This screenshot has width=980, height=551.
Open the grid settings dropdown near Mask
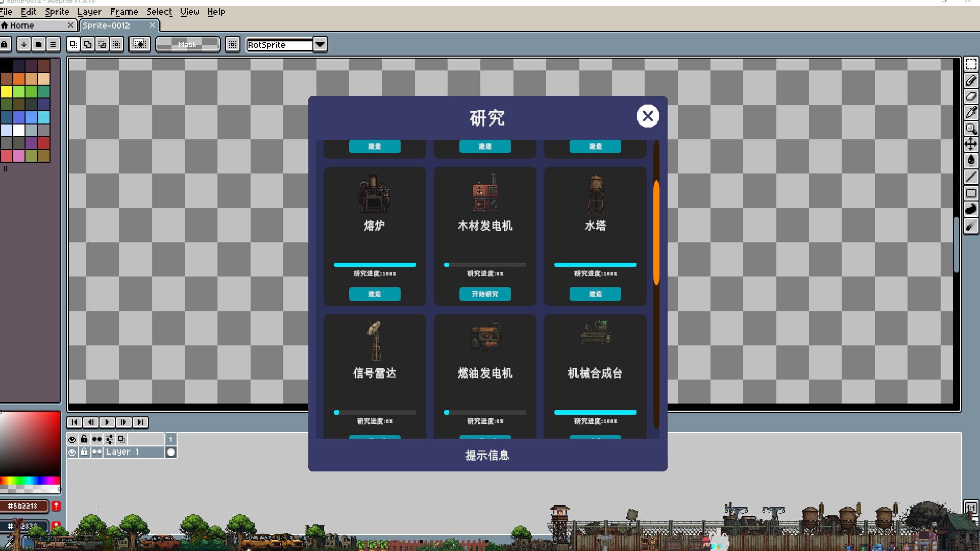click(233, 44)
